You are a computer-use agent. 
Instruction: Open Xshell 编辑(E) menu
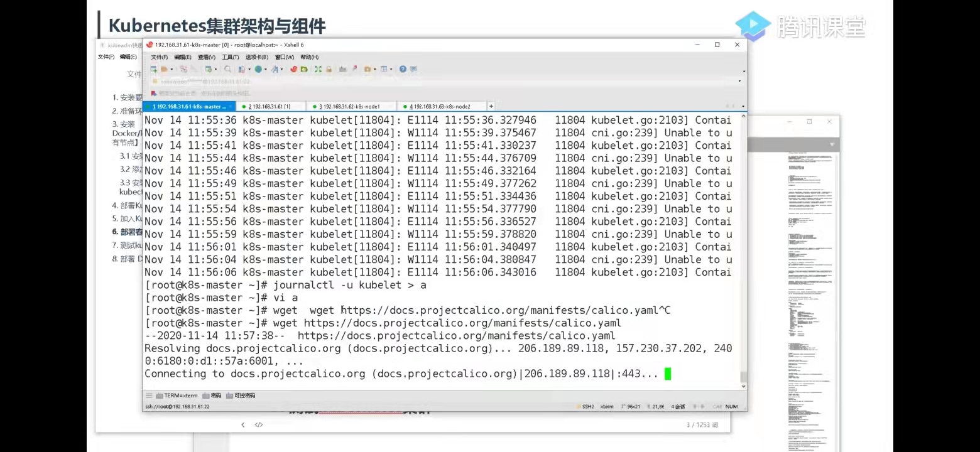pos(183,57)
